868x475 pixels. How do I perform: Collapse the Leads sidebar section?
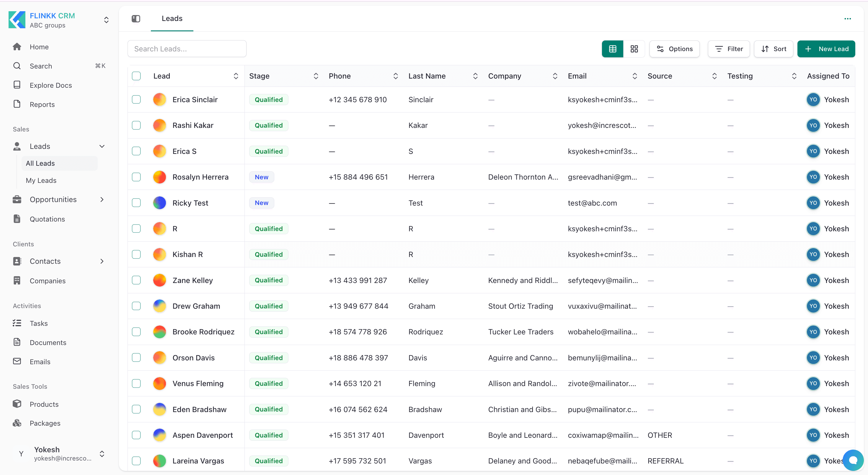coord(102,146)
